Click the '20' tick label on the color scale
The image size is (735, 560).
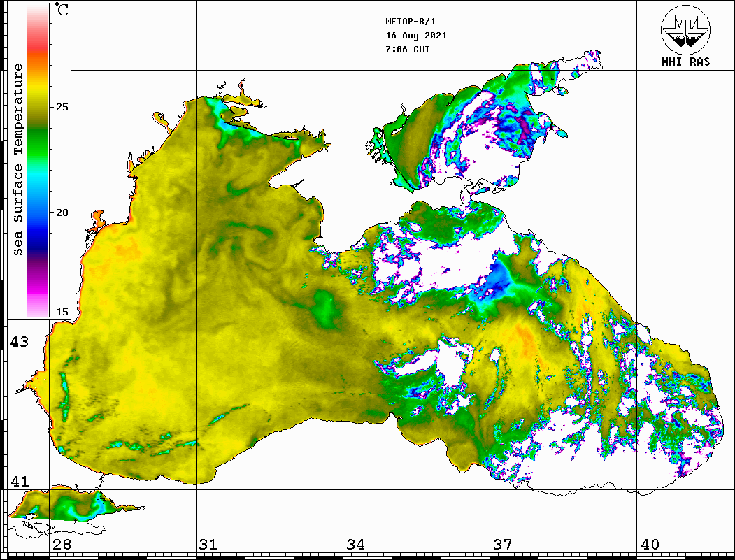tap(62, 213)
